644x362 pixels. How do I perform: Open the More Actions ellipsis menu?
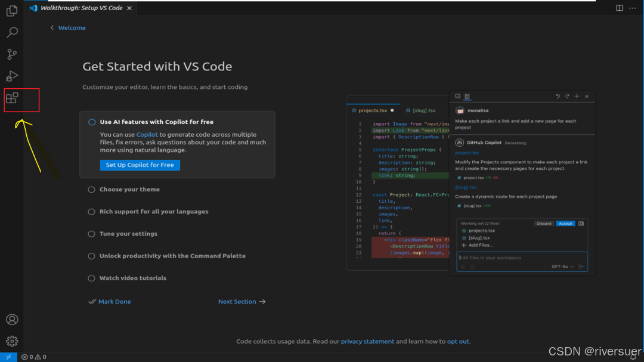[x=633, y=8]
